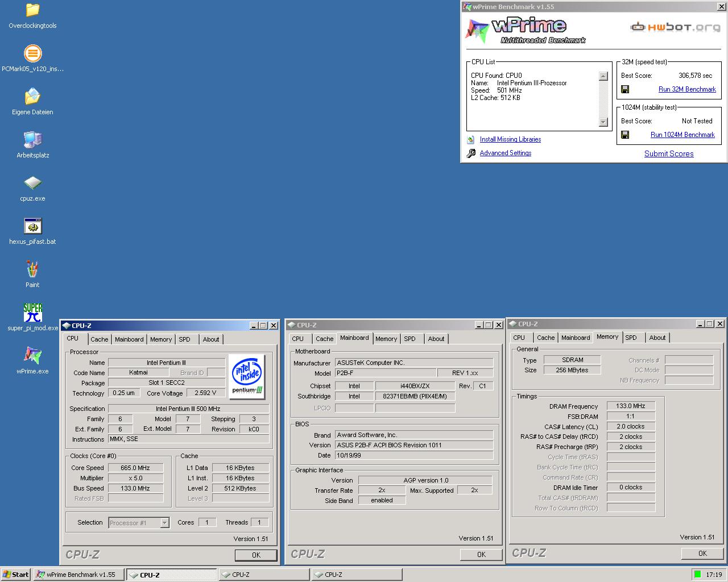Screen dimensions: 728x582
Task: Click the wPrime window title bar icon
Action: [x=467, y=7]
